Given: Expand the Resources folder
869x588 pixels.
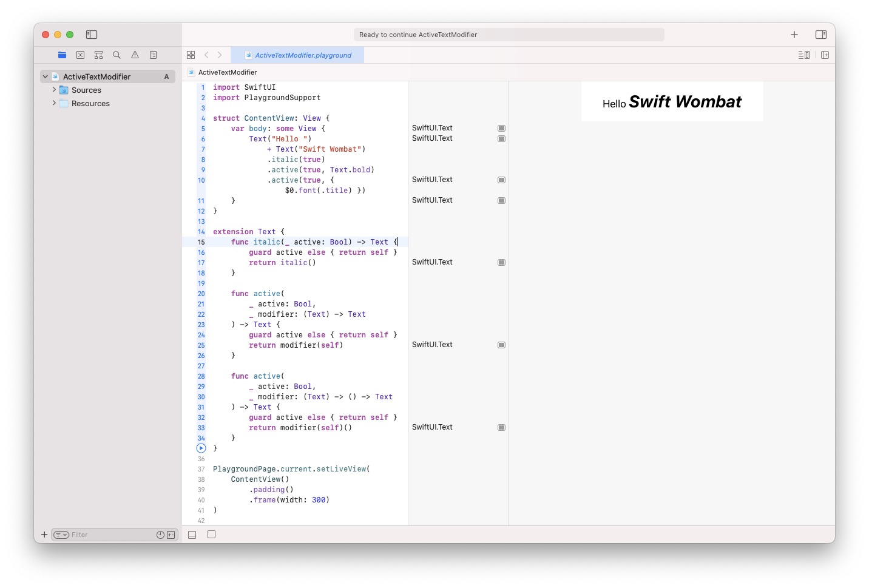Looking at the screenshot, I should coord(54,103).
